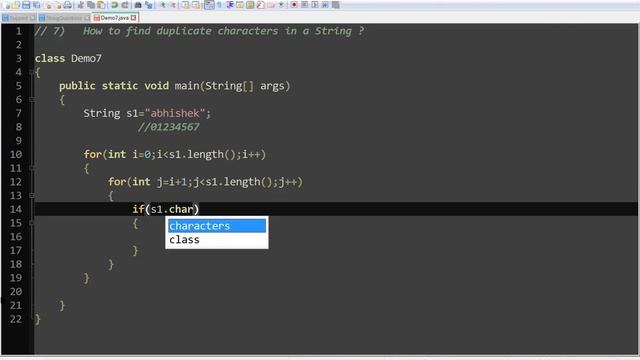This screenshot has width=640, height=360.
Task: Undo the last edit with toolbar arrow
Action: click(114, 5)
